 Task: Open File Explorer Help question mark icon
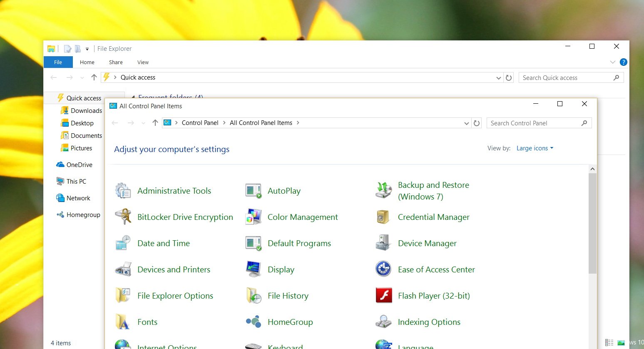623,62
